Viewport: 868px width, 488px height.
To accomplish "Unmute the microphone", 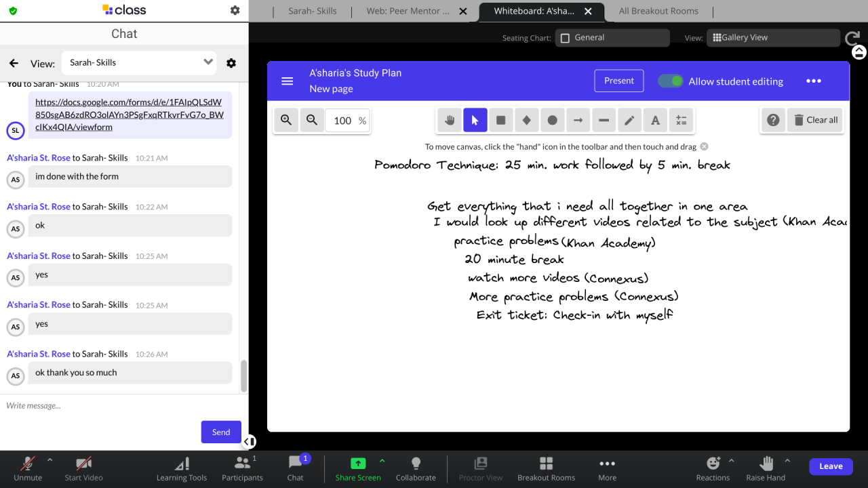I will tap(28, 468).
